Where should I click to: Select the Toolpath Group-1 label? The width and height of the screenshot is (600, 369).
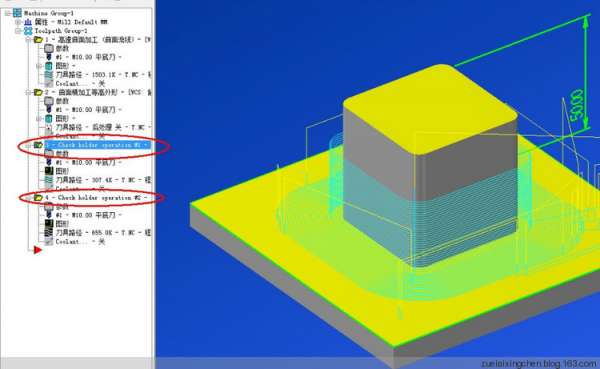tap(61, 31)
